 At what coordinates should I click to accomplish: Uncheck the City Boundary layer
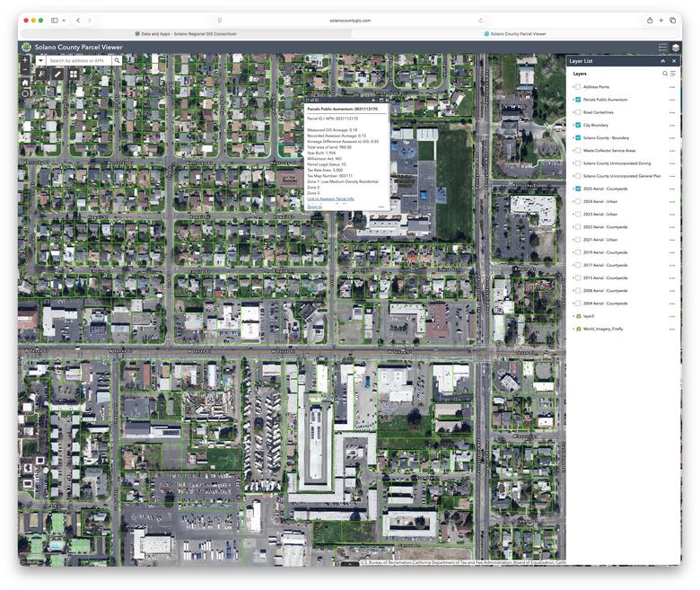click(x=578, y=125)
